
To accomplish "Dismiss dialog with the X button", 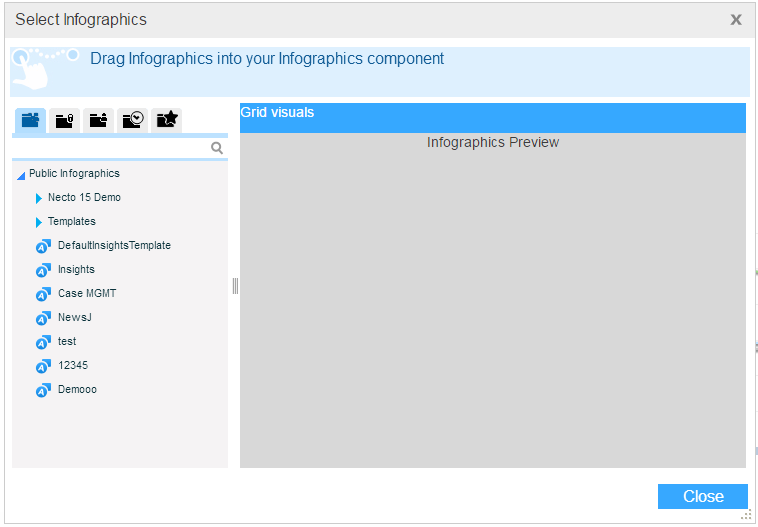I will pos(736,19).
